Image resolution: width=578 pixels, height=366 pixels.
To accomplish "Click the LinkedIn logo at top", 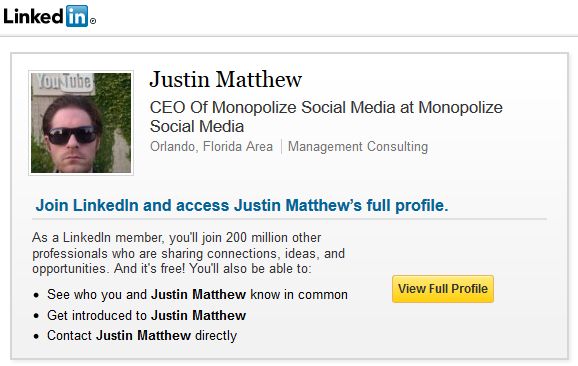I will point(49,16).
